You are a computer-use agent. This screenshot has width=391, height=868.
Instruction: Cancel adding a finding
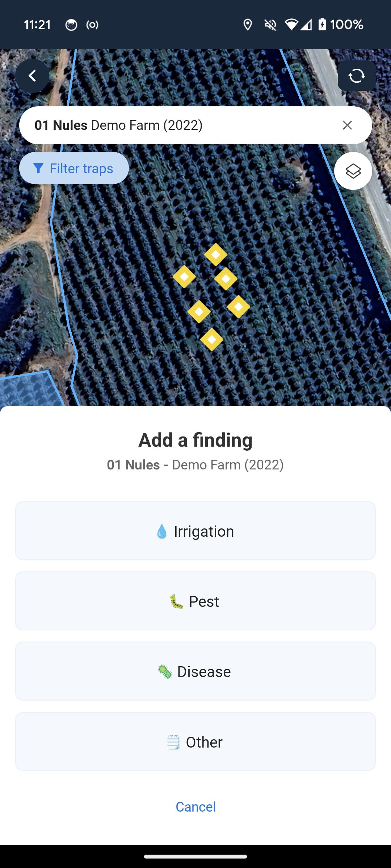click(x=195, y=807)
